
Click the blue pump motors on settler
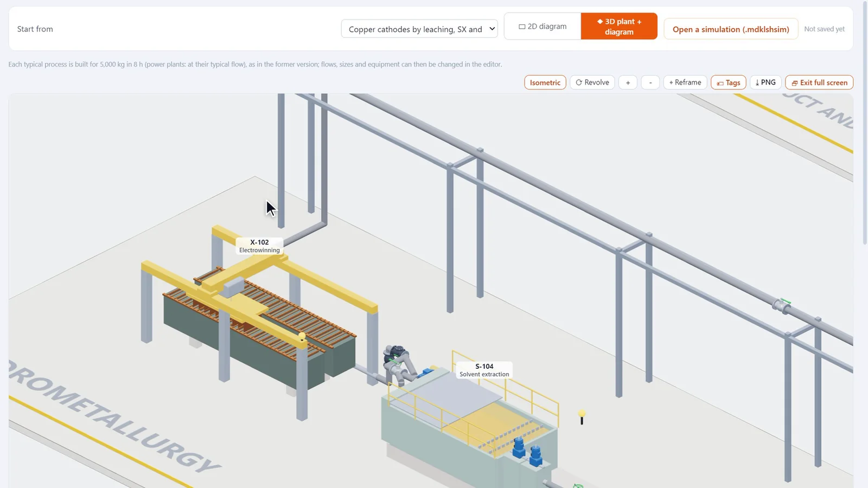coord(527,451)
